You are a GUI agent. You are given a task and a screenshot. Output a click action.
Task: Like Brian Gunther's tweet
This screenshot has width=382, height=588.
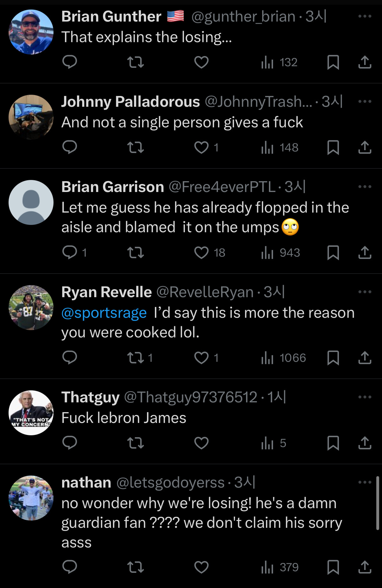(x=201, y=62)
